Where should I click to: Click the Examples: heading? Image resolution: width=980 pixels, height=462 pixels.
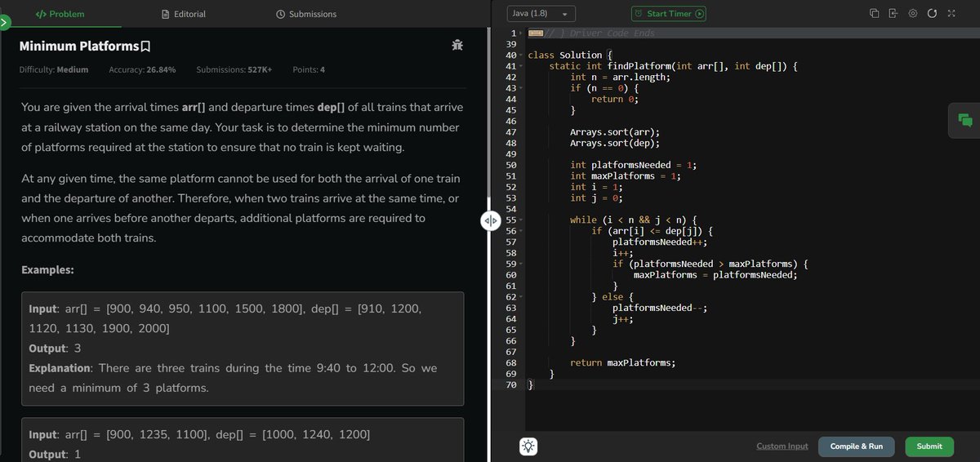pos(47,270)
